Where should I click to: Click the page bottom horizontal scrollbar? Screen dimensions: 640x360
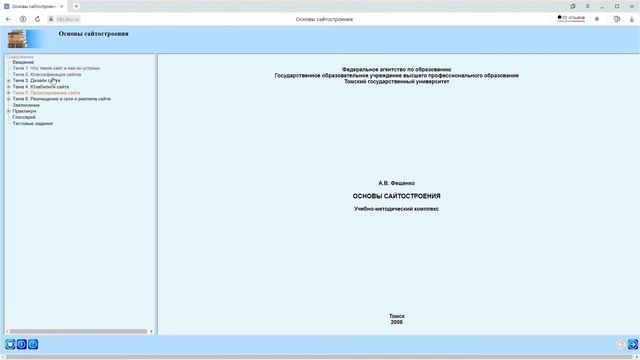318,357
